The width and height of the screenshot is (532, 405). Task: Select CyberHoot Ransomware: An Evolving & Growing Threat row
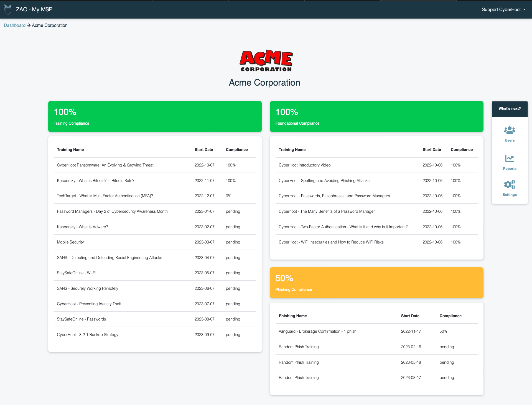[x=155, y=165]
